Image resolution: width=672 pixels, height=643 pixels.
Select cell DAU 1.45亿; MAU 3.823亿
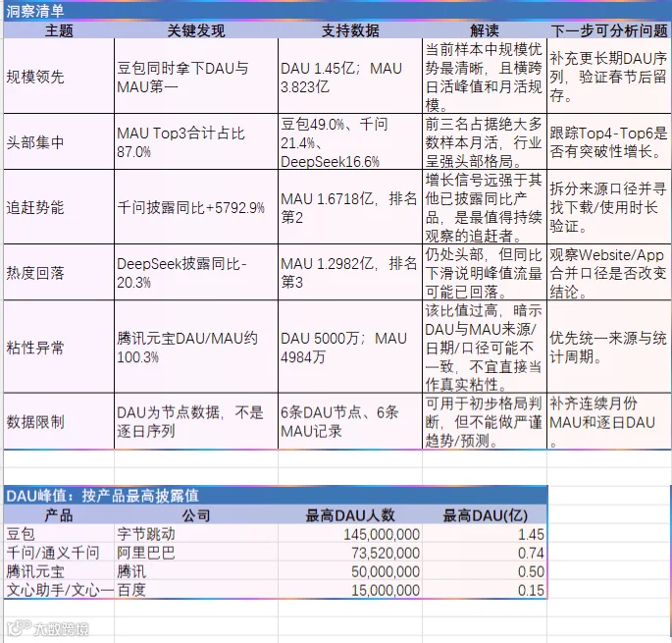(x=350, y=77)
